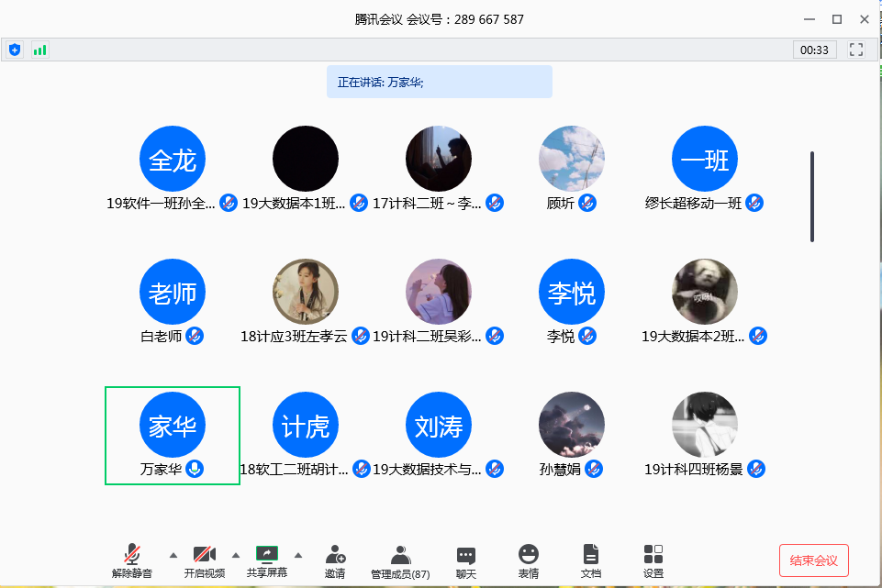Click the blue security shield icon
This screenshot has height=588, width=882.
click(15, 50)
